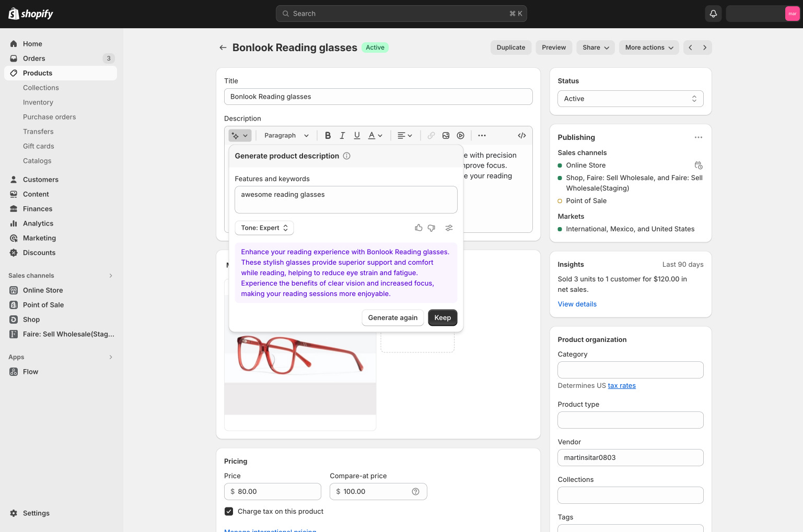Open the AI magic generate text menu

(x=240, y=136)
